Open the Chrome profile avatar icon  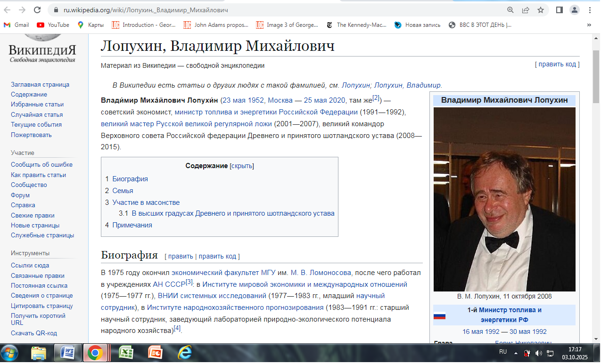tap(574, 10)
